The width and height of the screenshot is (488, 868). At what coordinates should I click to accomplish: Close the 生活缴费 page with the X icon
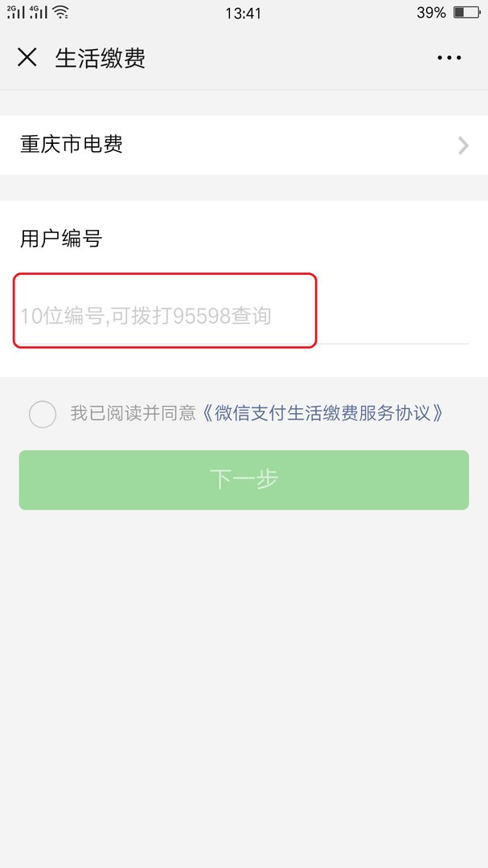click(27, 57)
